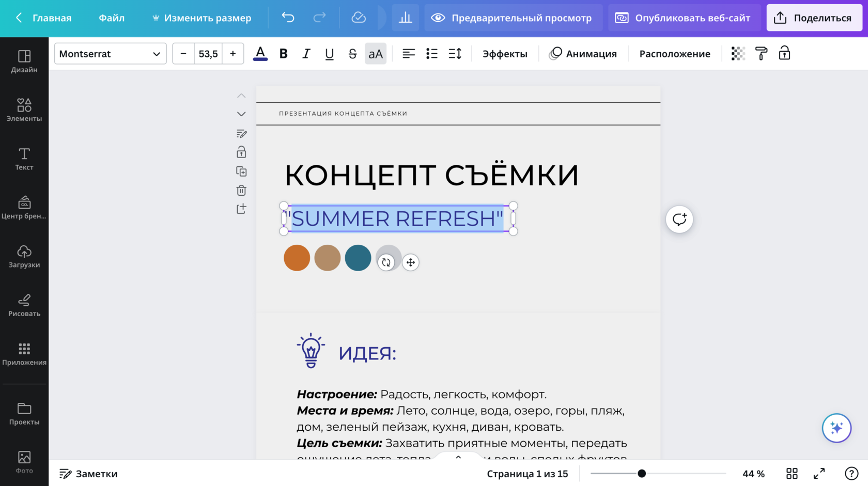868x486 pixels.
Task: Go back to Home (Главная)
Action: [43, 18]
